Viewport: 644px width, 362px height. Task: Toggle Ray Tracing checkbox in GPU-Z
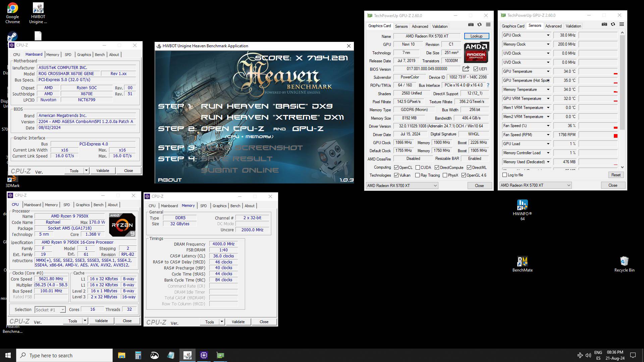pos(417,175)
